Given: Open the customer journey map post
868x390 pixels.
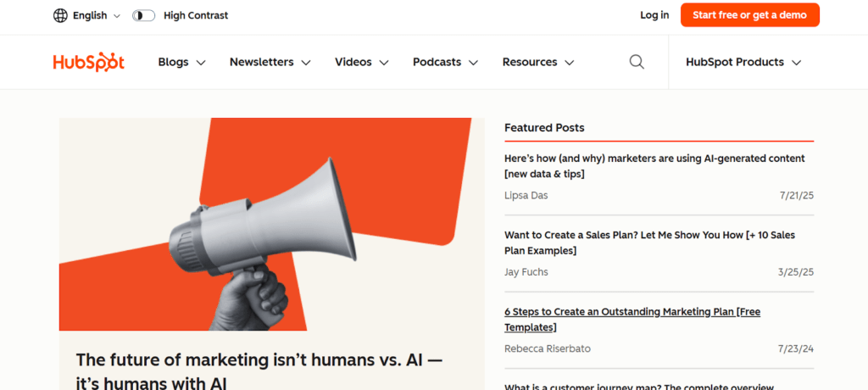Looking at the screenshot, I should (638, 386).
